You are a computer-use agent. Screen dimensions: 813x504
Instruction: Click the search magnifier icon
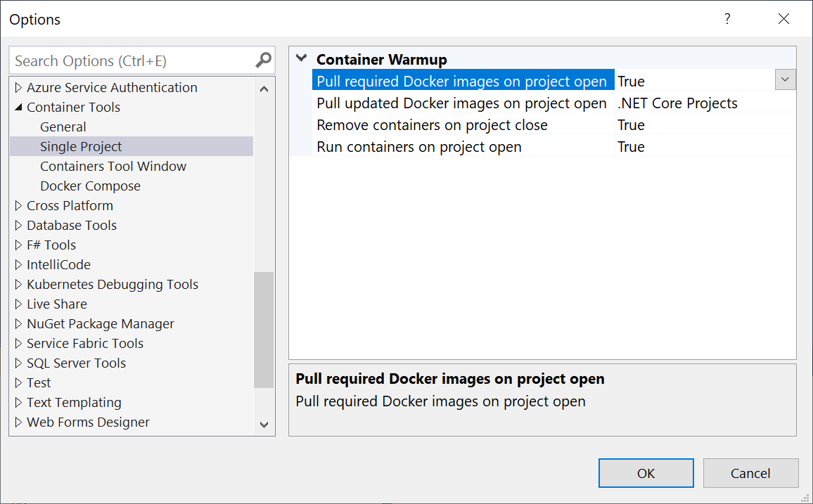263,60
